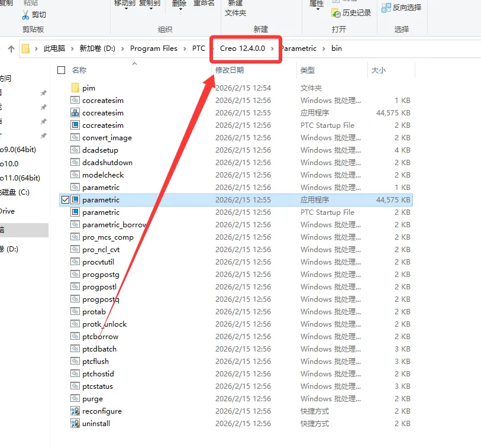Navigate to PTC in breadcrumb
Image resolution: width=481 pixels, height=448 pixels.
point(198,49)
